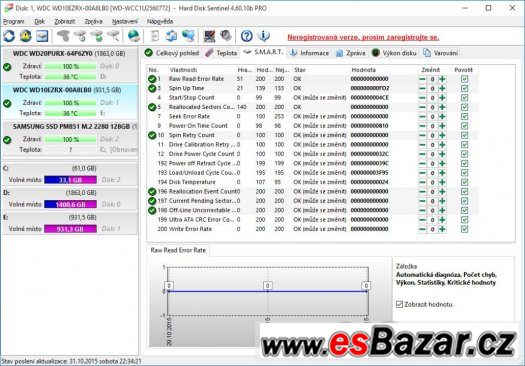Select the WDC WD10EZRX-00A8LB0 disk entry
This screenshot has height=366, width=525.
coord(70,102)
